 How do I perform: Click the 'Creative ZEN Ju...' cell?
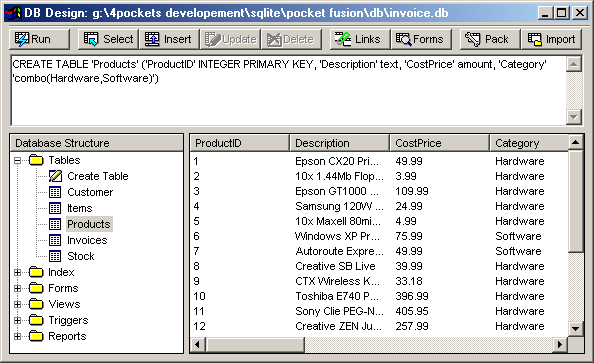point(338,326)
